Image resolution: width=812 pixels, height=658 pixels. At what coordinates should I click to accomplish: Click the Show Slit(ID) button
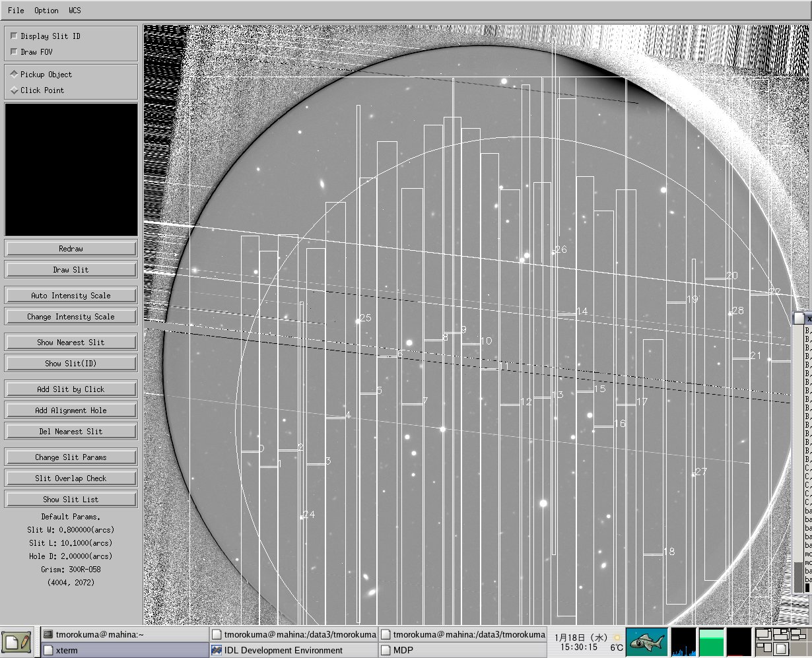point(71,364)
